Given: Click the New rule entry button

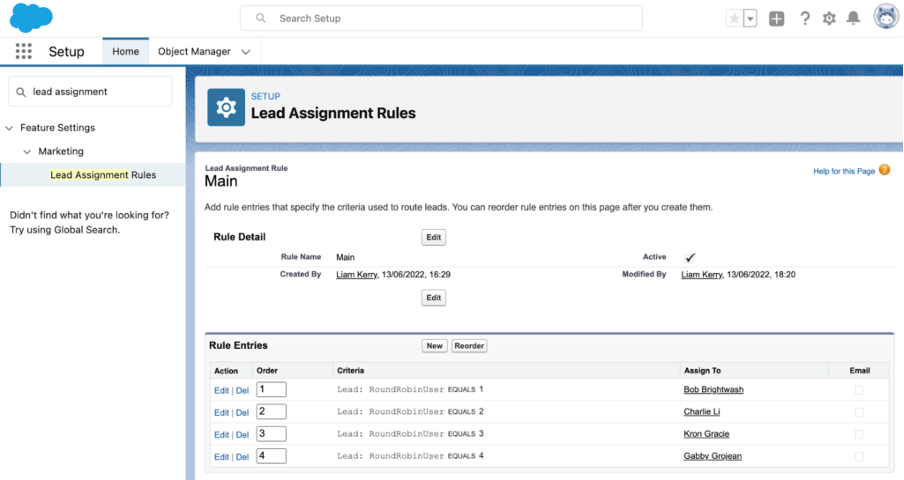Looking at the screenshot, I should pyautogui.click(x=435, y=346).
